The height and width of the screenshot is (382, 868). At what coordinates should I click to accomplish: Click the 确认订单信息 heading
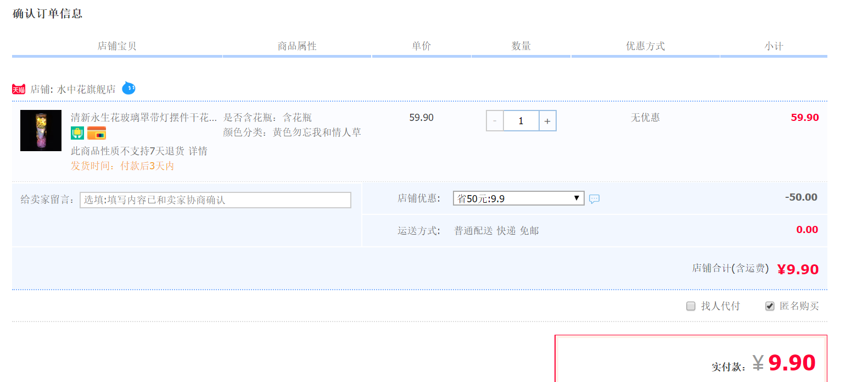coord(47,14)
